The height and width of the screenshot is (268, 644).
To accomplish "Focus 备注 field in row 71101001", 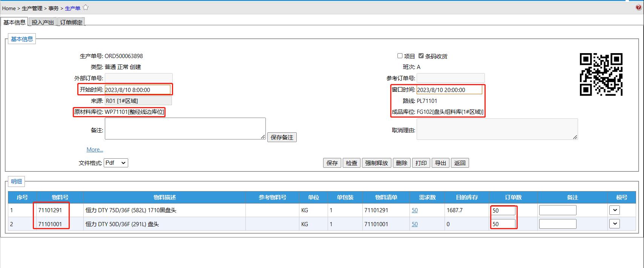I will click(558, 224).
